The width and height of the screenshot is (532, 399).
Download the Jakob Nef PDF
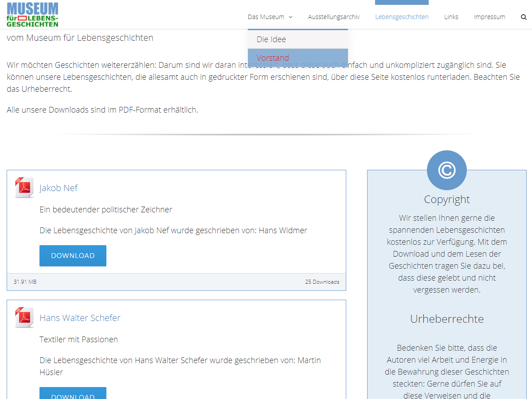click(73, 256)
